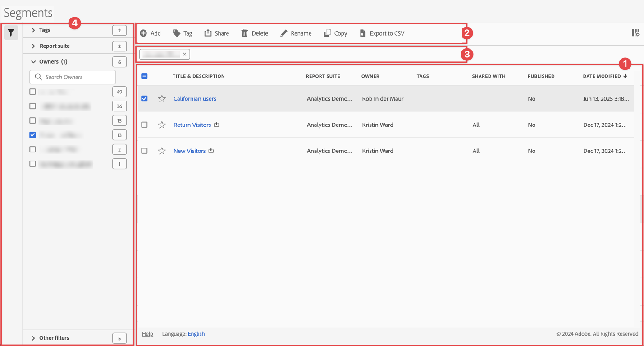
Task: Open the Californian users segment
Action: tap(195, 99)
